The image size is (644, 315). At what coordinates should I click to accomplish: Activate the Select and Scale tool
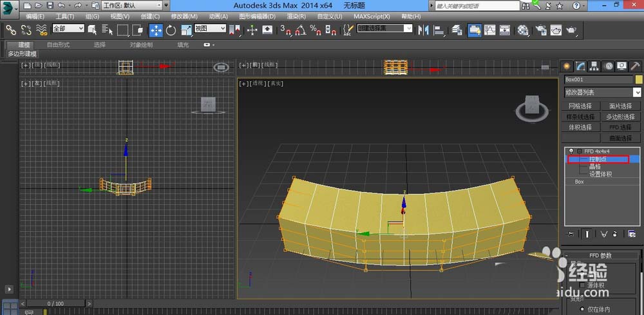(x=186, y=30)
